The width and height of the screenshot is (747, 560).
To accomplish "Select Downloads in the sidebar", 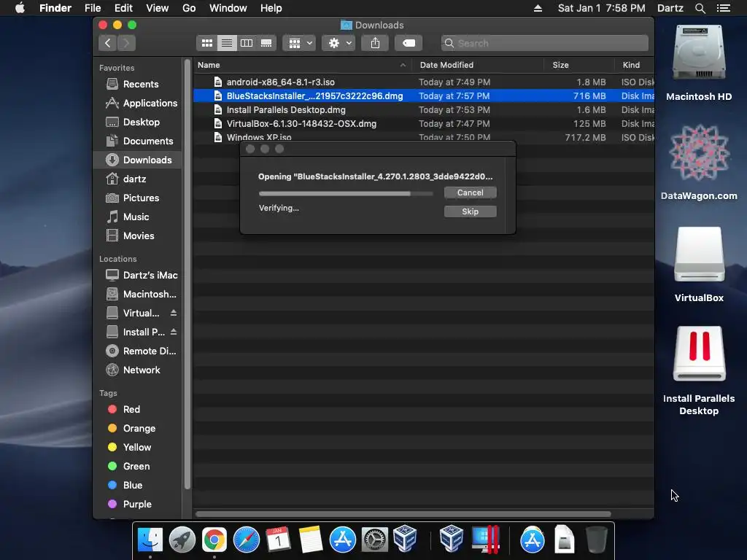I will pos(137,160).
